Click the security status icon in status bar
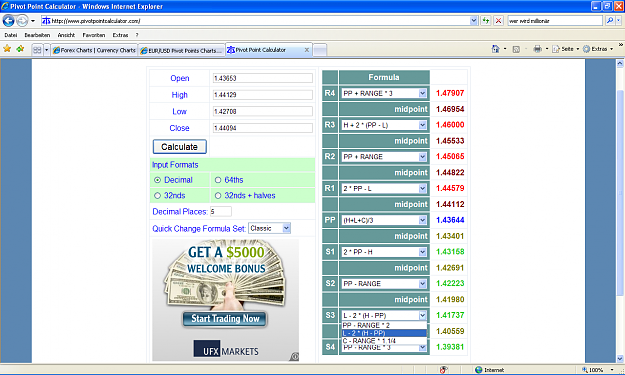 click(x=444, y=370)
